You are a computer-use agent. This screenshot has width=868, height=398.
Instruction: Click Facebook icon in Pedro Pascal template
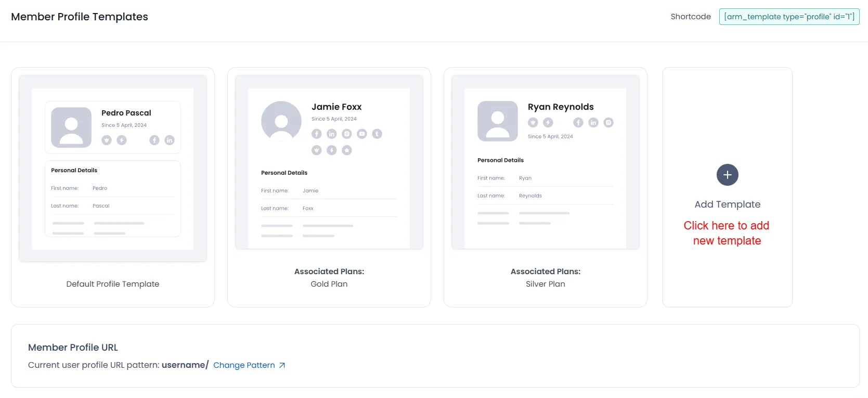154,140
